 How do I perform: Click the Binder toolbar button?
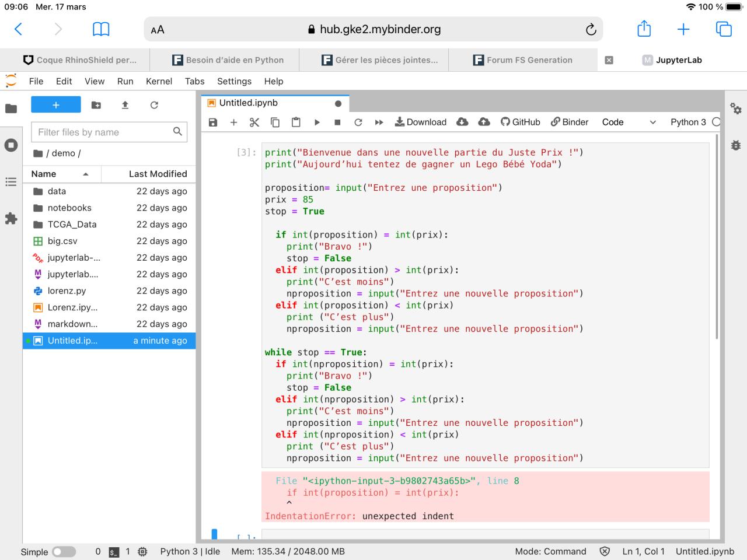coord(570,122)
